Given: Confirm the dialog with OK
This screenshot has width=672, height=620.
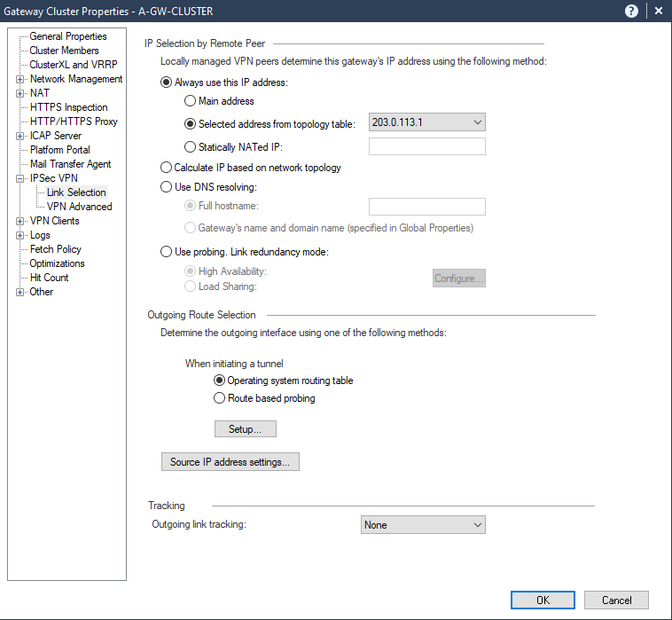Looking at the screenshot, I should click(x=543, y=600).
